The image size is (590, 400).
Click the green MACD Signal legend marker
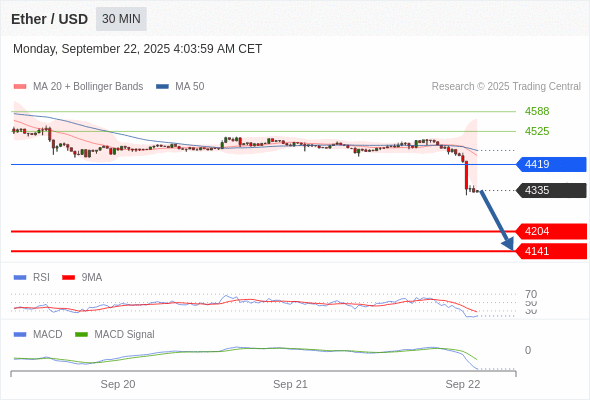pyautogui.click(x=81, y=335)
